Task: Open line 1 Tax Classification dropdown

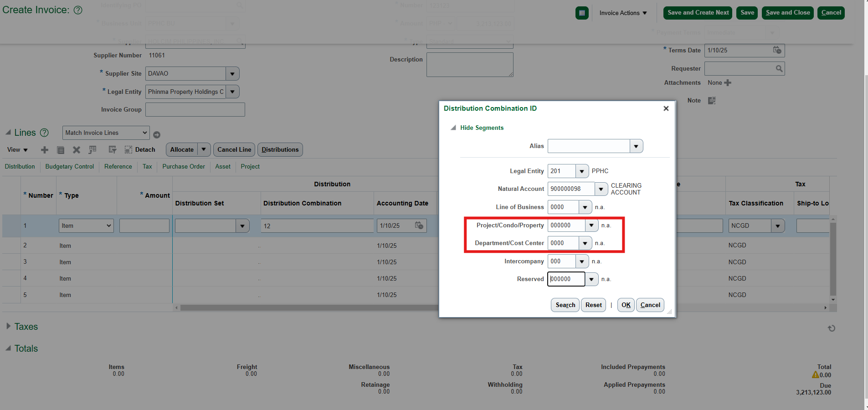Action: coord(778,226)
